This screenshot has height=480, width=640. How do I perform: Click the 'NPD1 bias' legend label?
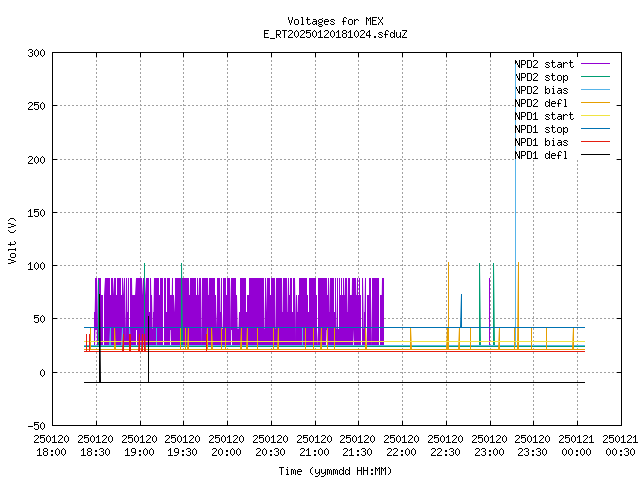[x=541, y=142]
